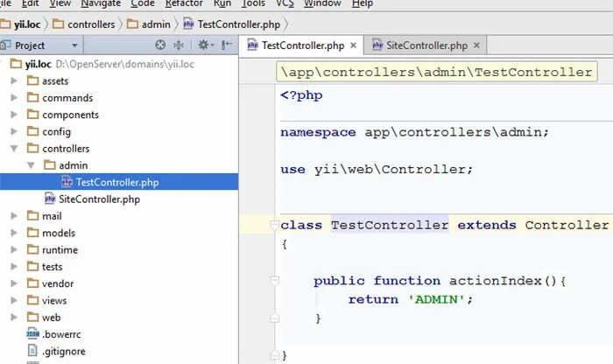
Task: Open the Help menu
Action: (x=362, y=3)
